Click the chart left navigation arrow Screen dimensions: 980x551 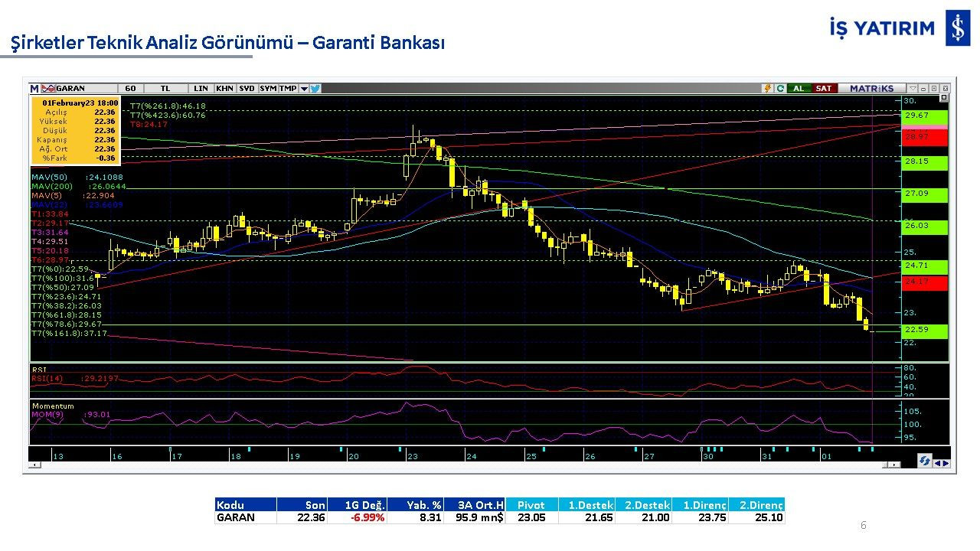pyautogui.click(x=937, y=461)
